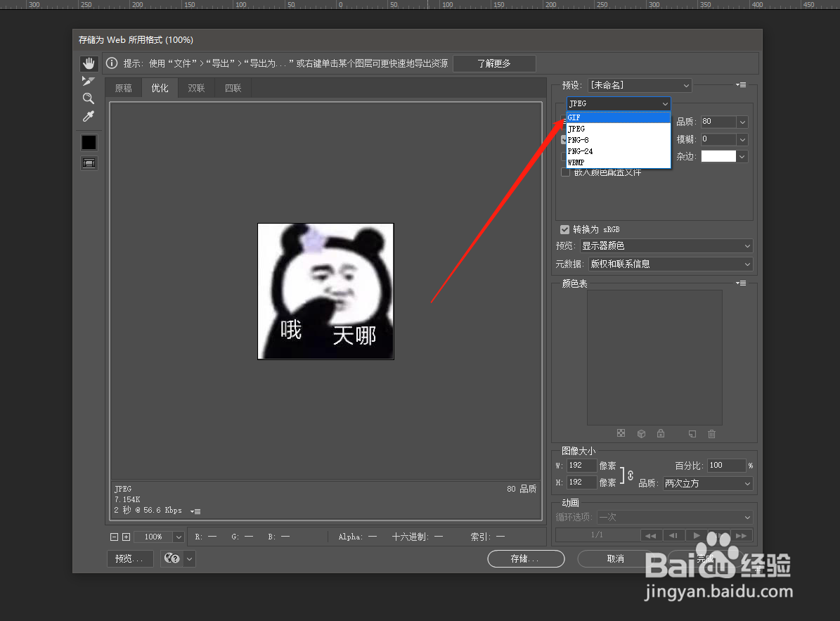Open the 元数据 版权和联系信息 dropdown

point(671,264)
